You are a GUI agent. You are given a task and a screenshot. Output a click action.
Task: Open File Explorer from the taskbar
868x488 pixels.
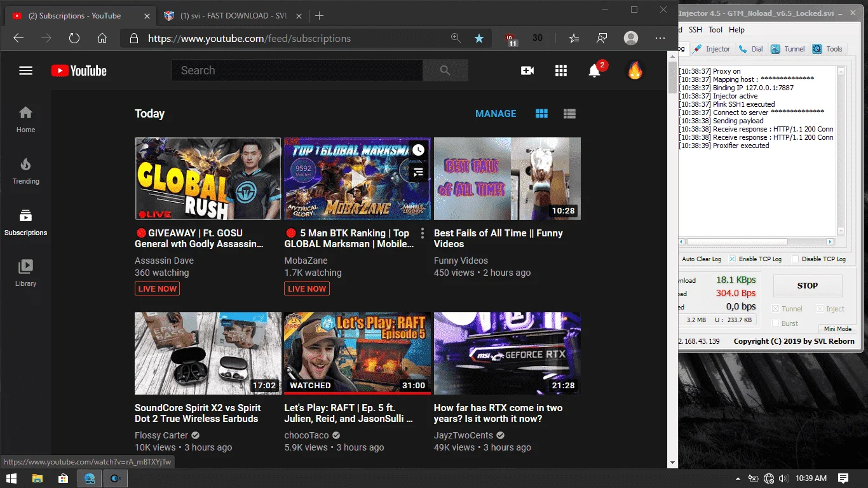37,478
